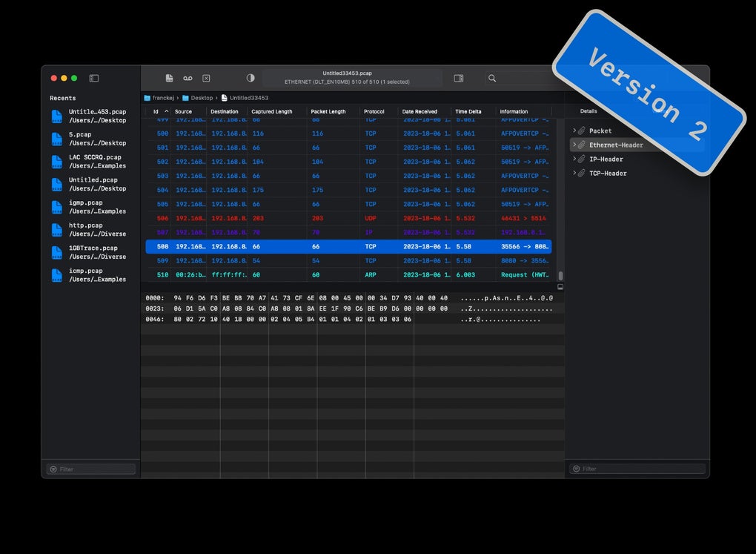Click the igmp.pcap file icon

(57, 207)
